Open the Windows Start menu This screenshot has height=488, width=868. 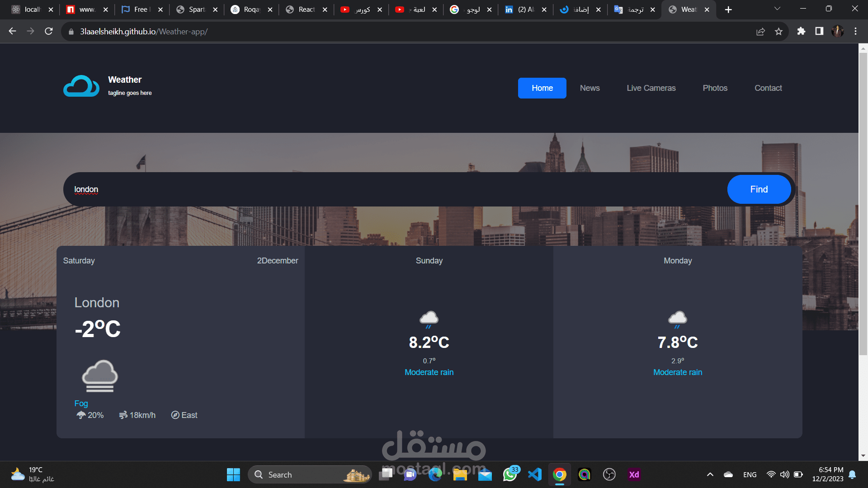233,474
